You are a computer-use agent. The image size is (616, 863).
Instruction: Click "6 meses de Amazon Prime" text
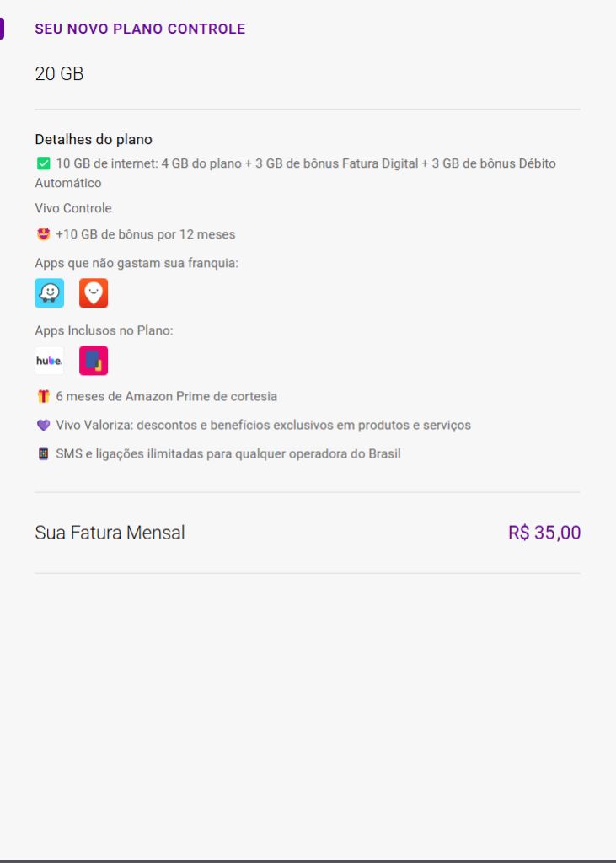(x=167, y=396)
